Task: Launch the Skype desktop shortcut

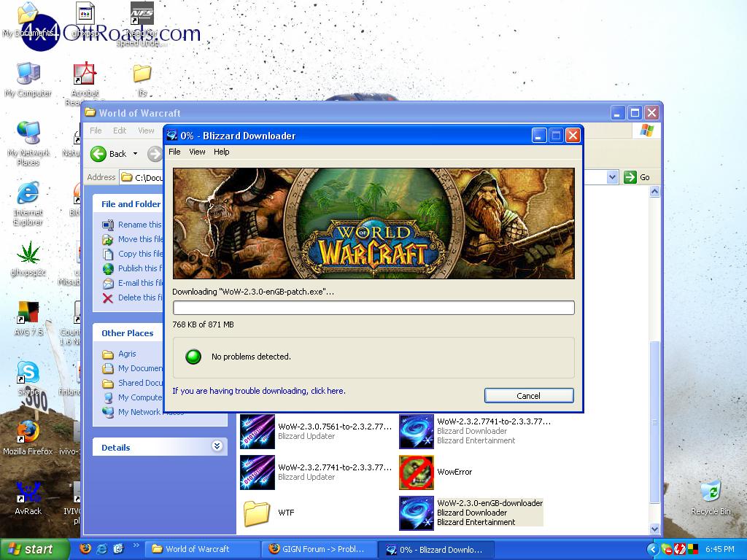Action: (x=28, y=373)
